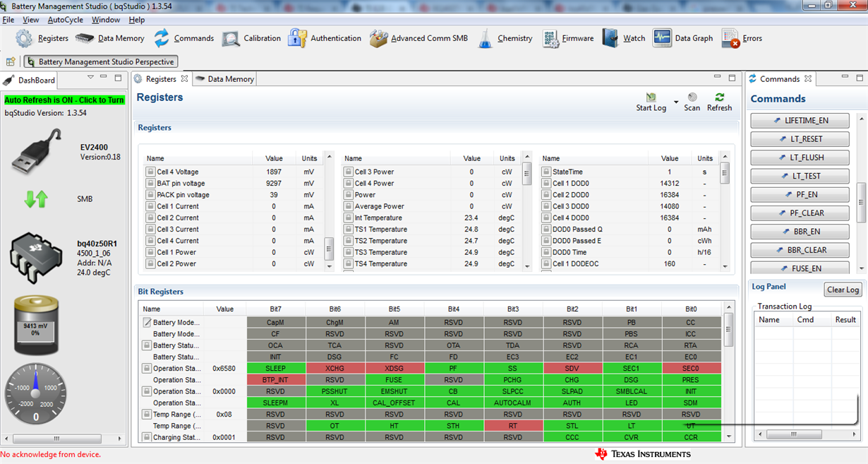Click the current meter dial

(36, 392)
